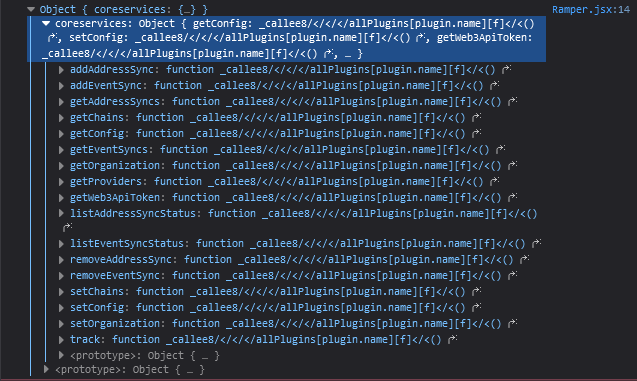Viewport: 637px width, 381px height.
Task: Expand the removeAddressSync function entry
Action: pyautogui.click(x=61, y=260)
